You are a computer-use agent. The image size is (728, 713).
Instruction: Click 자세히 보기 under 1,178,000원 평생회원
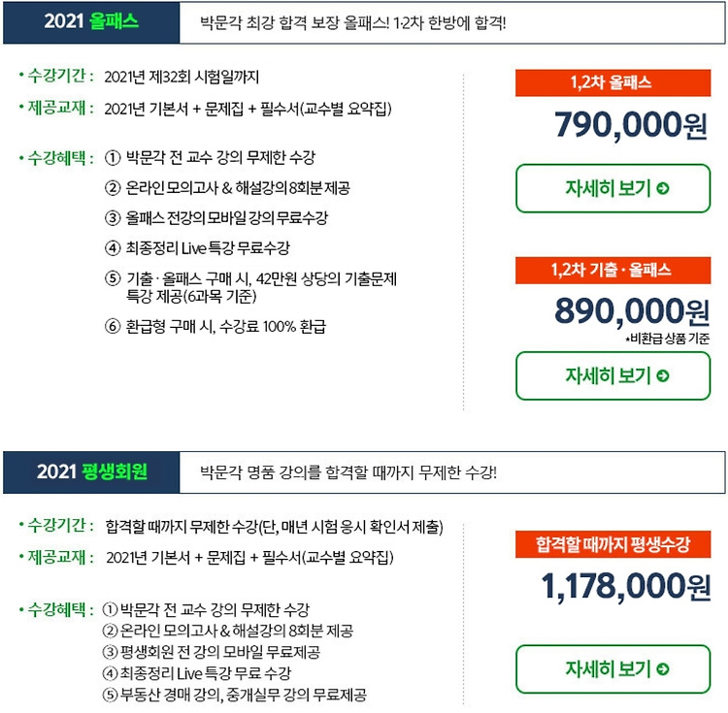[x=612, y=669]
